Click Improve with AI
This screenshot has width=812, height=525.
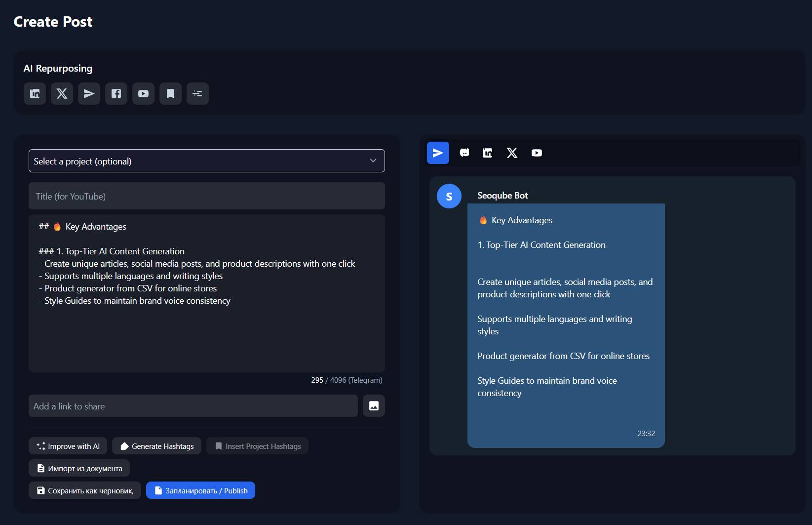68,445
